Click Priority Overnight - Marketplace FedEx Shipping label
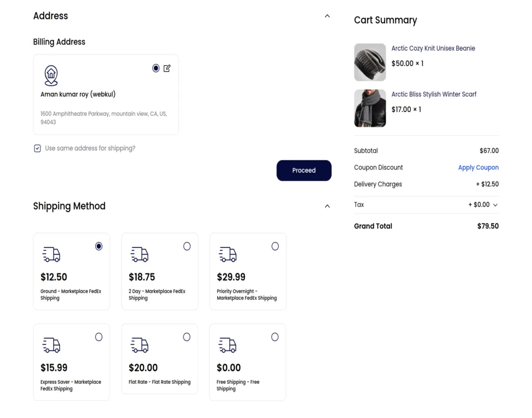 (x=247, y=294)
